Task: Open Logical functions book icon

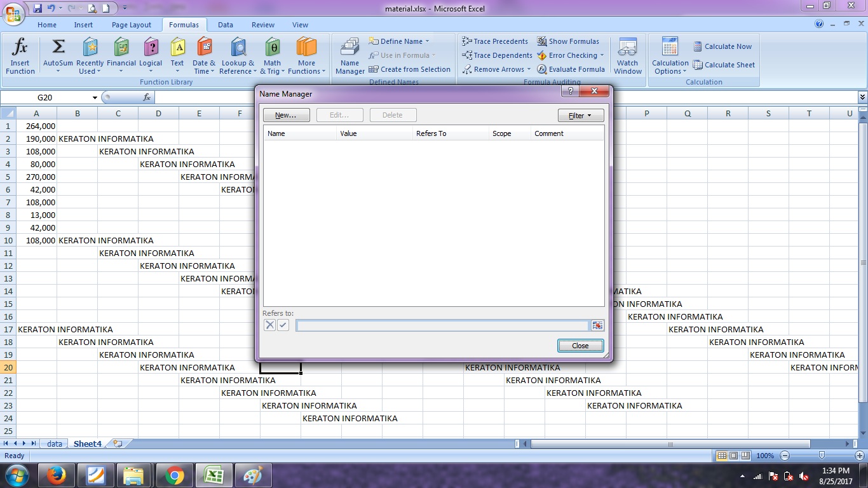Action: click(x=151, y=47)
